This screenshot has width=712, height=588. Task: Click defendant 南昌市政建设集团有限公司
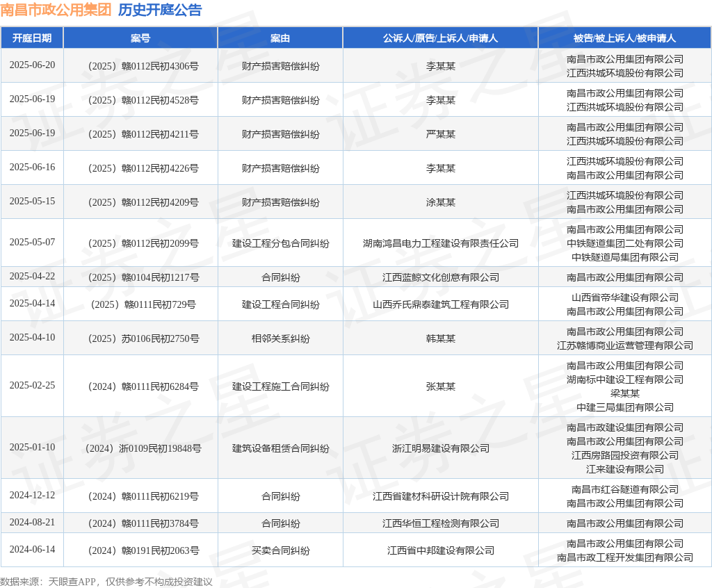click(625, 427)
